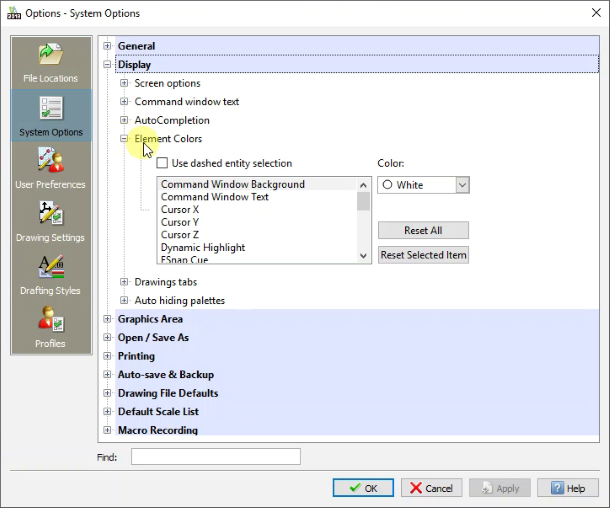Click the element list scroll down arrow
The height and width of the screenshot is (508, 610).
[x=363, y=256]
